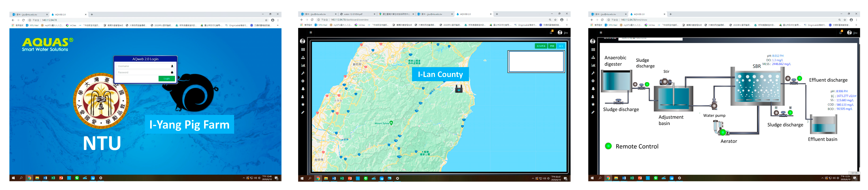This screenshot has height=190, width=868.
Task: Toggle green control beside Effluent discharge valve
Action: [x=799, y=78]
